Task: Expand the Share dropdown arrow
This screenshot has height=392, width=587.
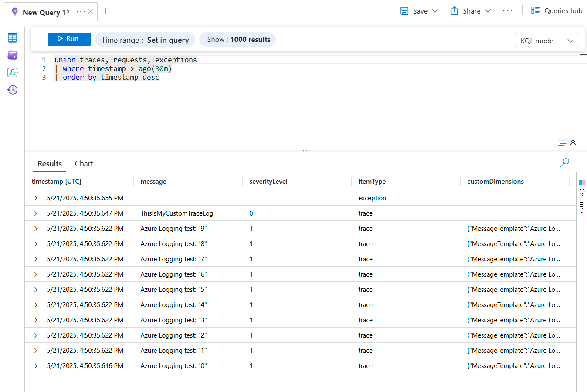Action: (488, 11)
